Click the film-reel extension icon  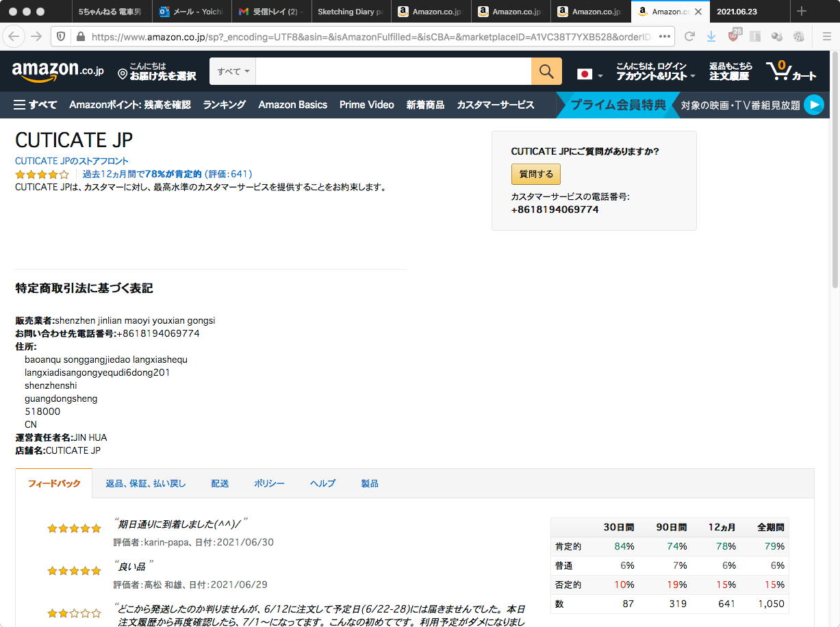pyautogui.click(x=799, y=36)
